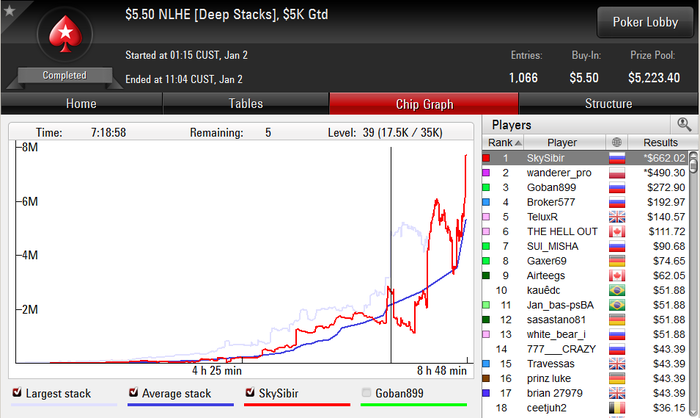Click UK flag next to Travessas
This screenshot has width=700, height=418.
pyautogui.click(x=617, y=364)
